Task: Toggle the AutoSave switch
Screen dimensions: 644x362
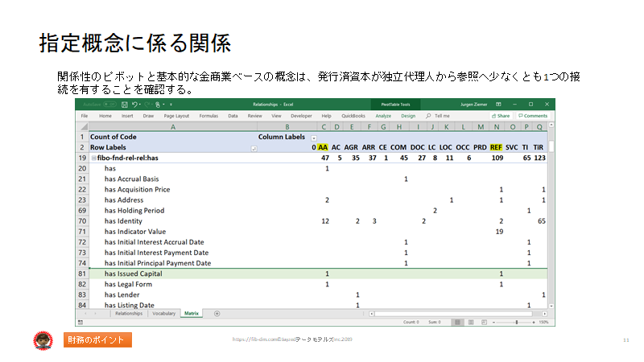Action: coord(109,105)
